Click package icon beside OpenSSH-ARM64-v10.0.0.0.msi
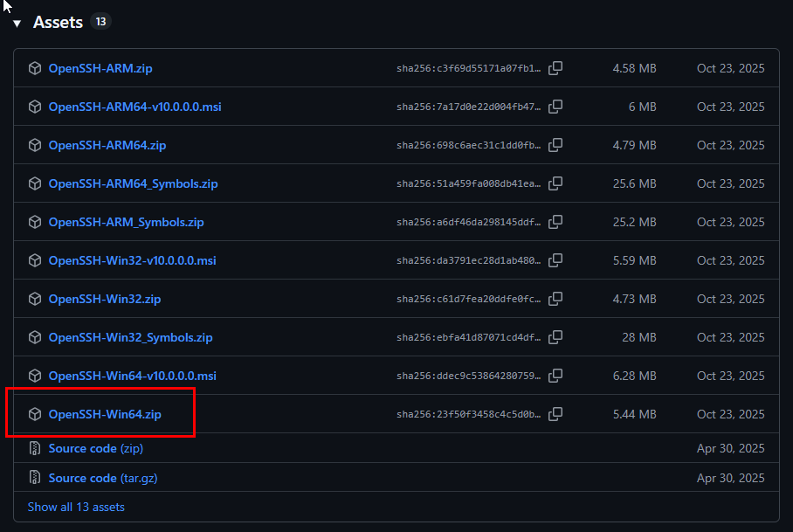The height and width of the screenshot is (532, 793). coord(35,107)
